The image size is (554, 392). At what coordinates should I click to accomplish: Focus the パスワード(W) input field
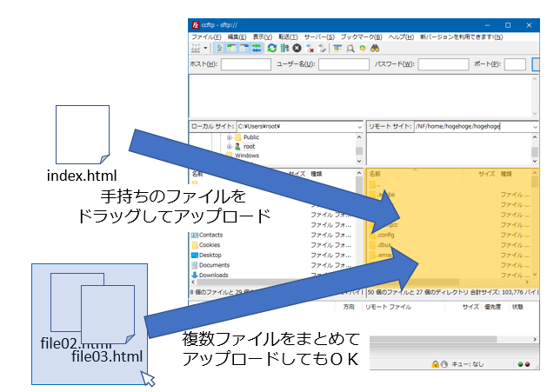(444, 64)
